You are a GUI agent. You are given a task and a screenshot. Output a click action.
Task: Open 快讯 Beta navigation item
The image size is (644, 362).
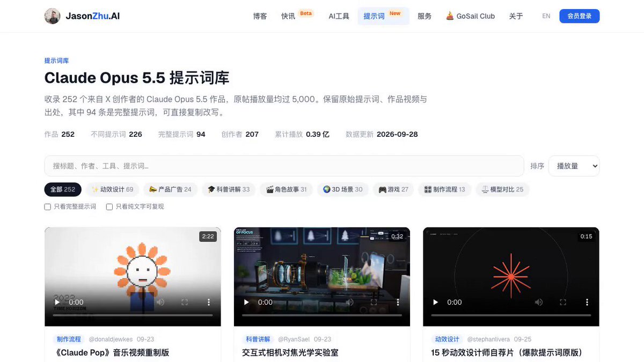[297, 16]
